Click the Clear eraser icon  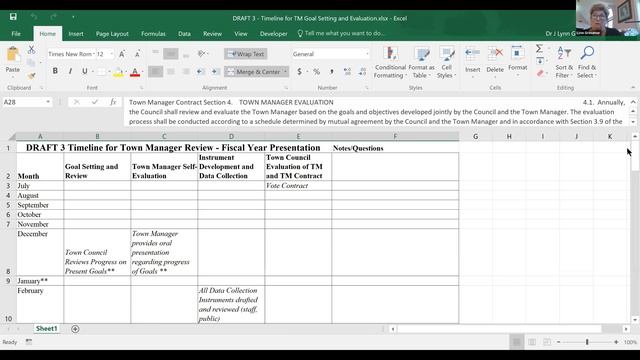tap(540, 73)
